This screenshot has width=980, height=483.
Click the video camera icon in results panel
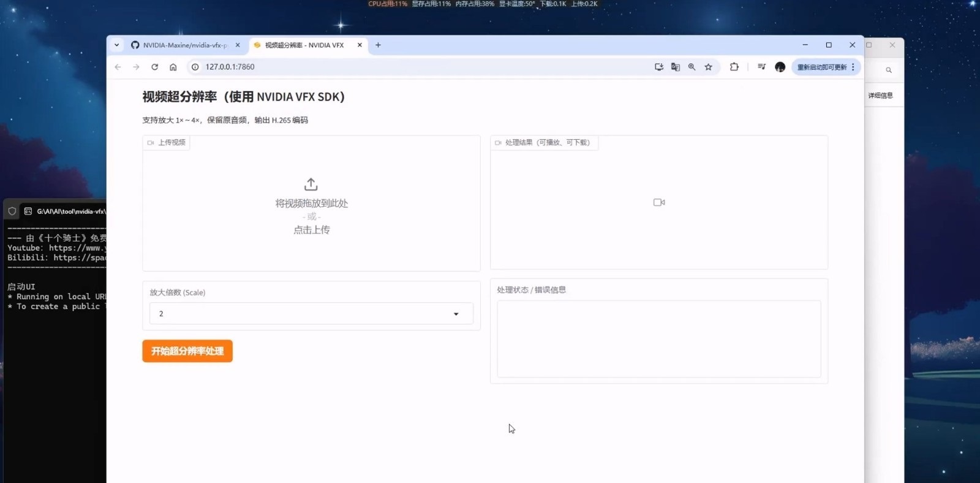coord(659,202)
